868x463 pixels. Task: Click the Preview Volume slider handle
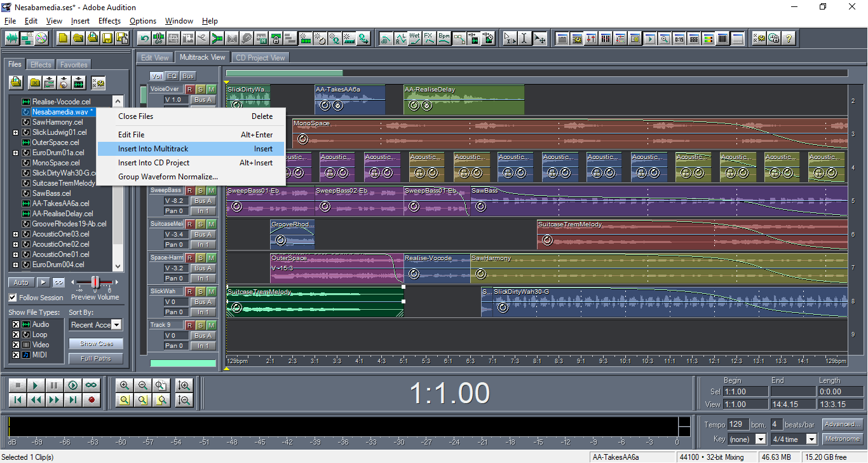point(95,282)
